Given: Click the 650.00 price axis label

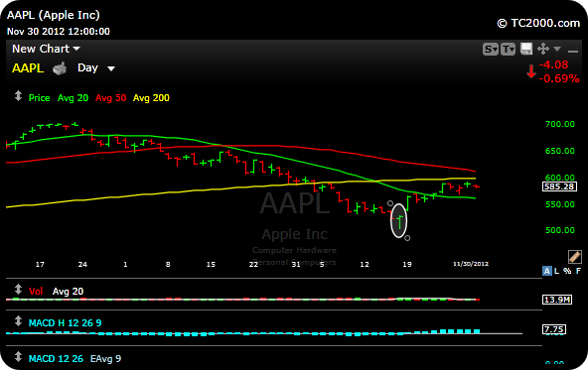Looking at the screenshot, I should [560, 151].
